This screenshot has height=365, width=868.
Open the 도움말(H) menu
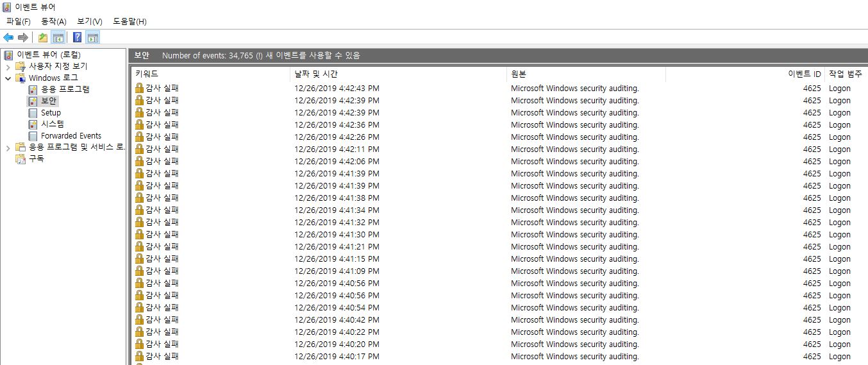pyautogui.click(x=129, y=21)
